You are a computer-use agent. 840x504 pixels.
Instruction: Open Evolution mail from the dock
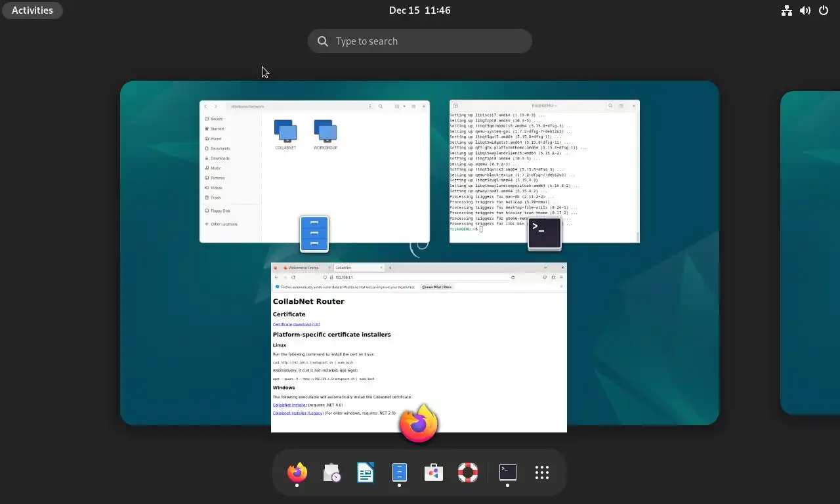point(331,472)
